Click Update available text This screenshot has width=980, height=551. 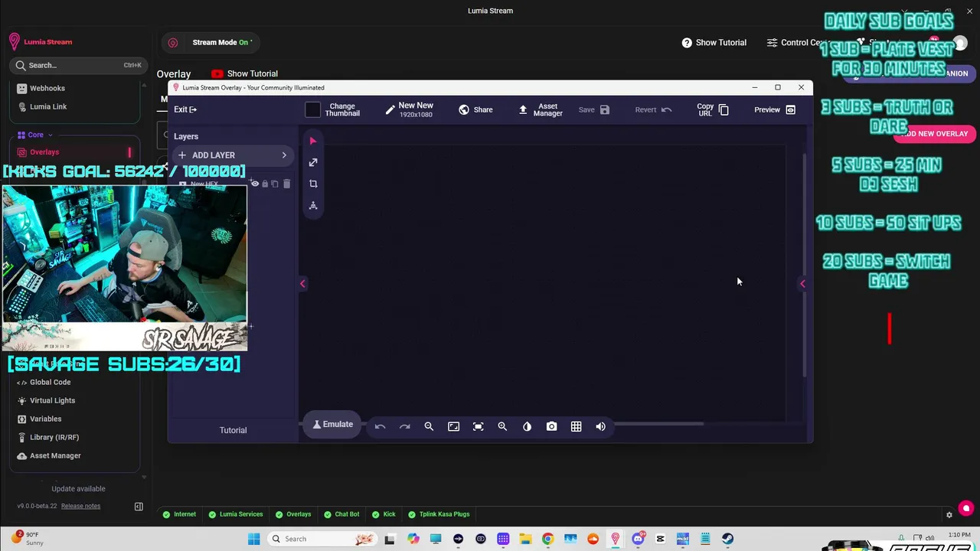pos(78,489)
